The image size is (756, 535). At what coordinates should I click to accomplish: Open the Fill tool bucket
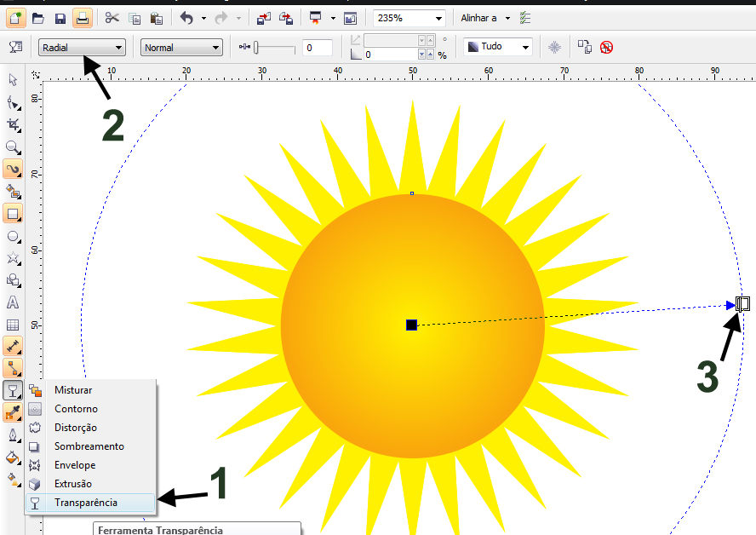pos(13,457)
